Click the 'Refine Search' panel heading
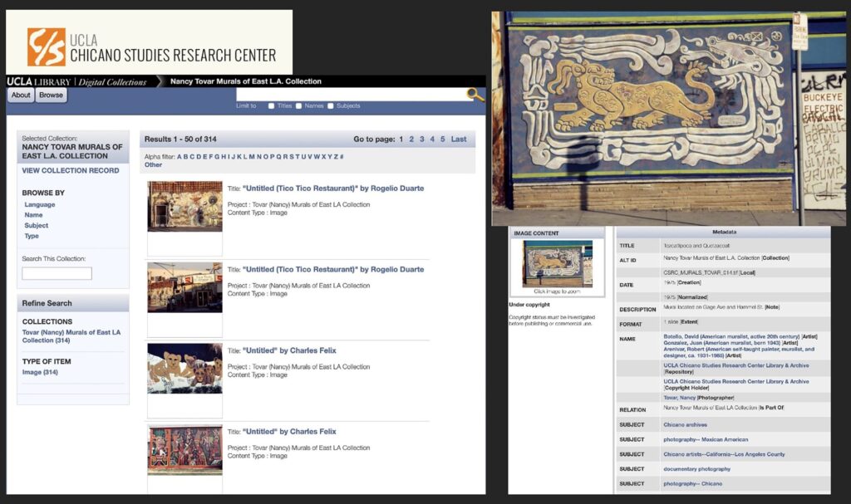This screenshot has height=504, width=851. [x=47, y=303]
